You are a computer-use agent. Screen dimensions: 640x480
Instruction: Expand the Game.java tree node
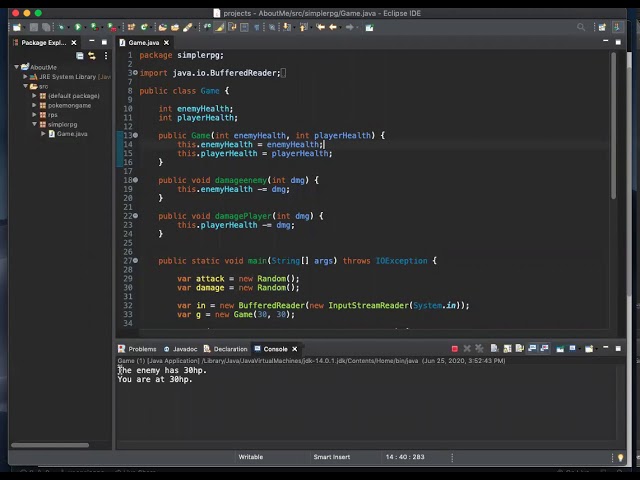click(x=43, y=133)
